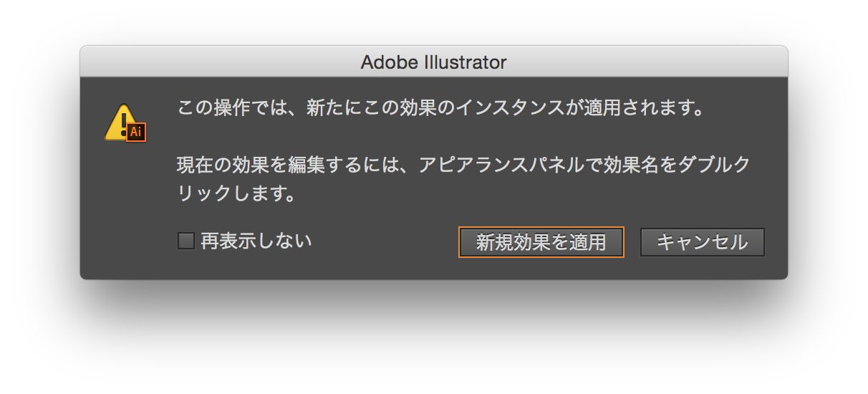
Task: Dismiss dialog with キャンセル button
Action: (x=702, y=242)
